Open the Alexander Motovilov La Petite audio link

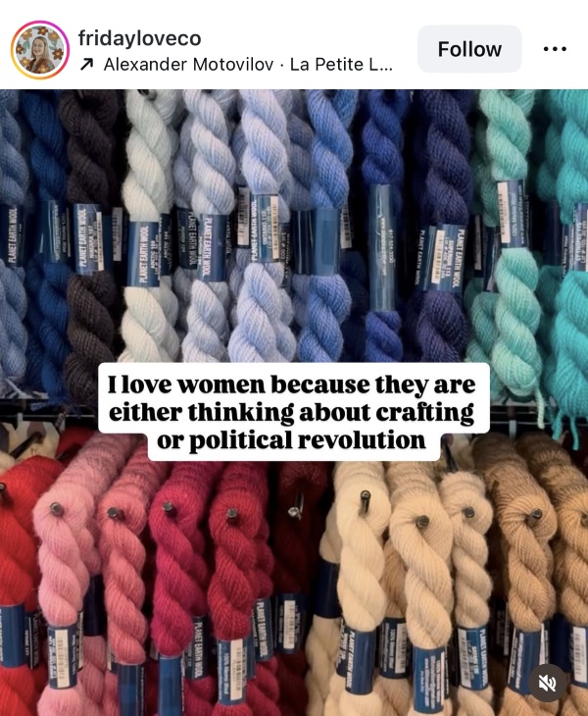point(248,65)
